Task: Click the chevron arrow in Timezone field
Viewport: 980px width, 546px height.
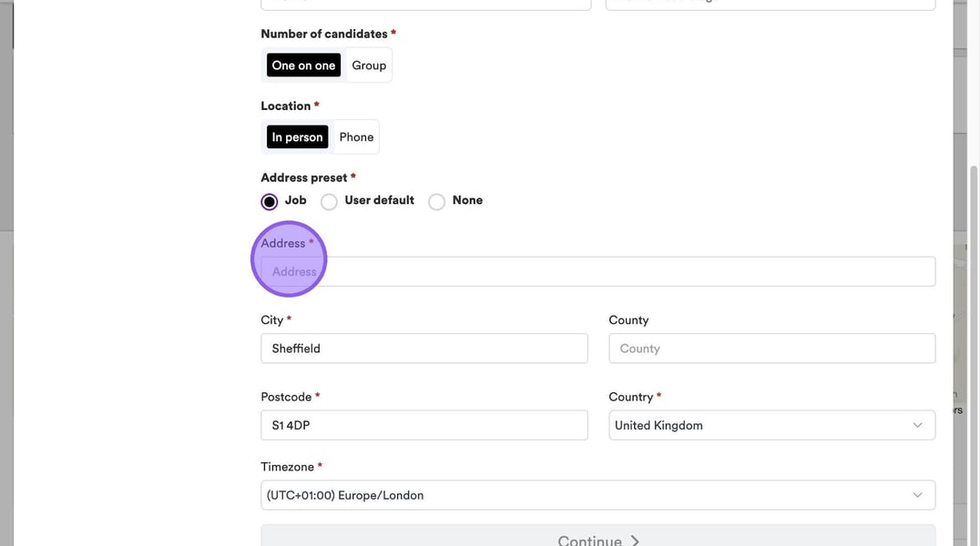Action: click(917, 495)
